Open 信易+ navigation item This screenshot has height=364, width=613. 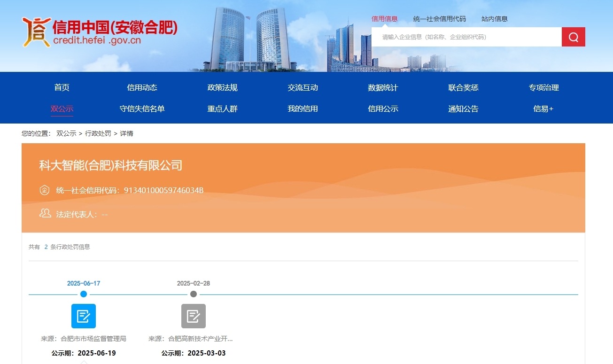pos(543,109)
